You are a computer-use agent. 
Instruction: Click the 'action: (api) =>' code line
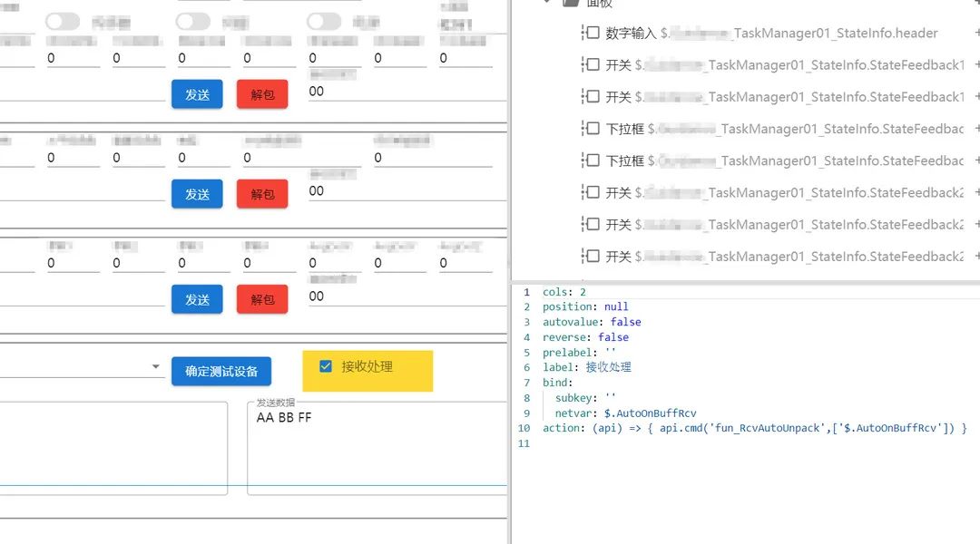754,428
